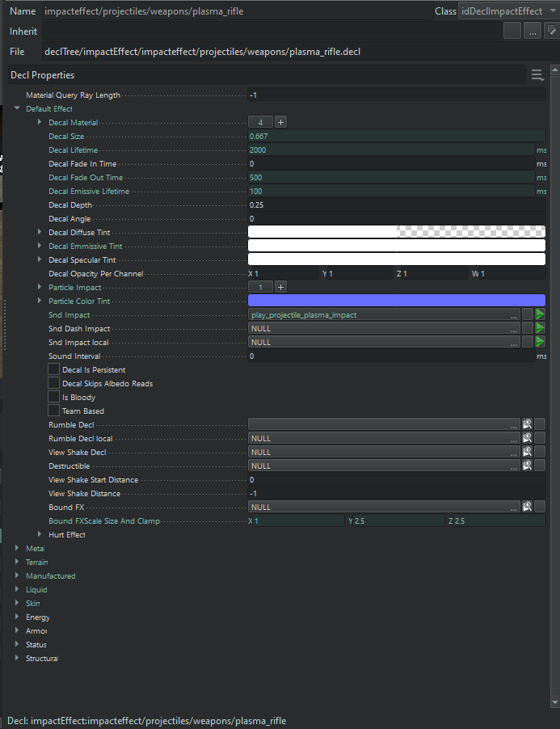560x729 pixels.
Task: Click the Snd Impact play_projectile_plasma_impact field
Action: tap(384, 314)
